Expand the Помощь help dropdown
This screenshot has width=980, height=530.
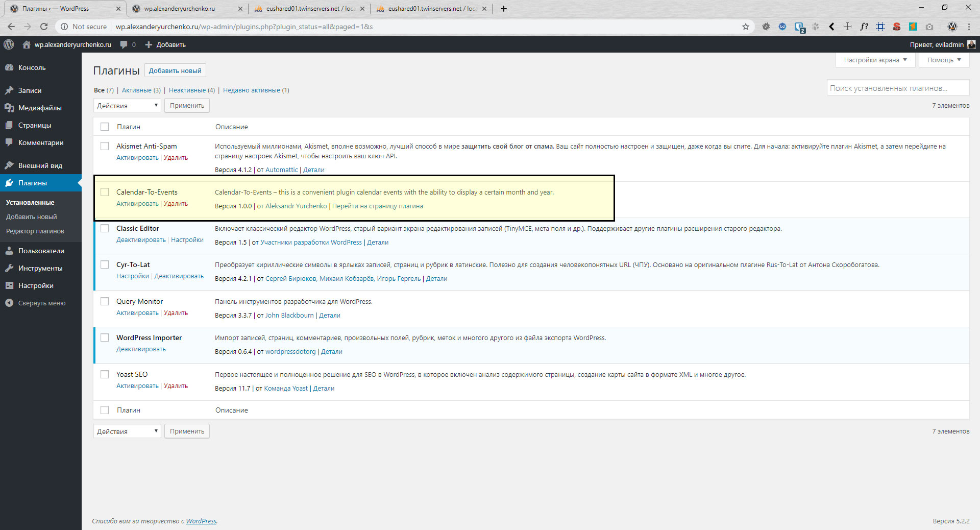click(944, 60)
